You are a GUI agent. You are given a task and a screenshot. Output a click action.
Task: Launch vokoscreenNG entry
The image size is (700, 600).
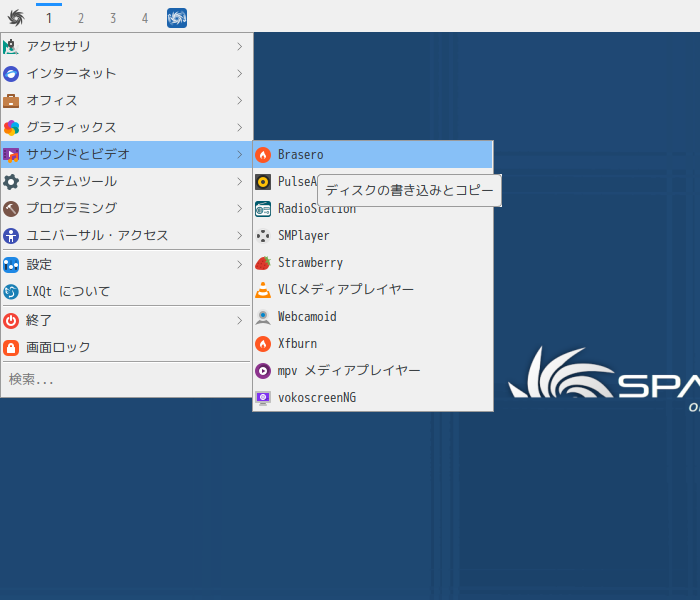coord(373,398)
